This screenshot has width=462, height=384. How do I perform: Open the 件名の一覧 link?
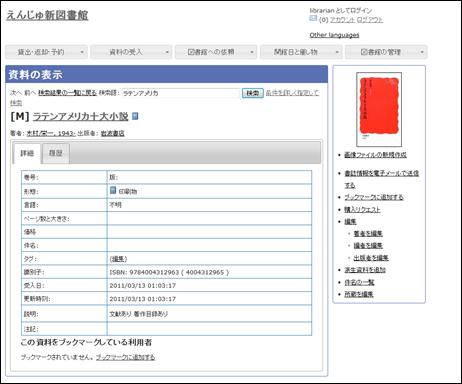point(359,282)
